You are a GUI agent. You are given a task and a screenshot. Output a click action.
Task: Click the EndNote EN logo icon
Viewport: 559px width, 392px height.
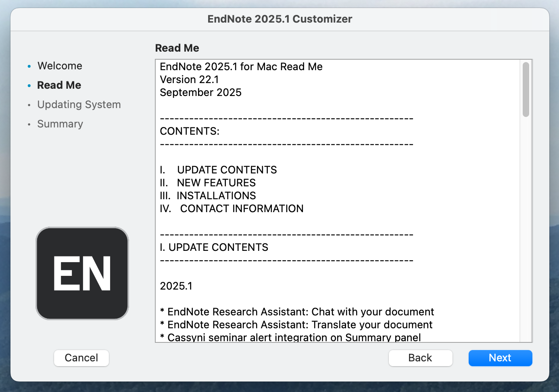coord(82,273)
